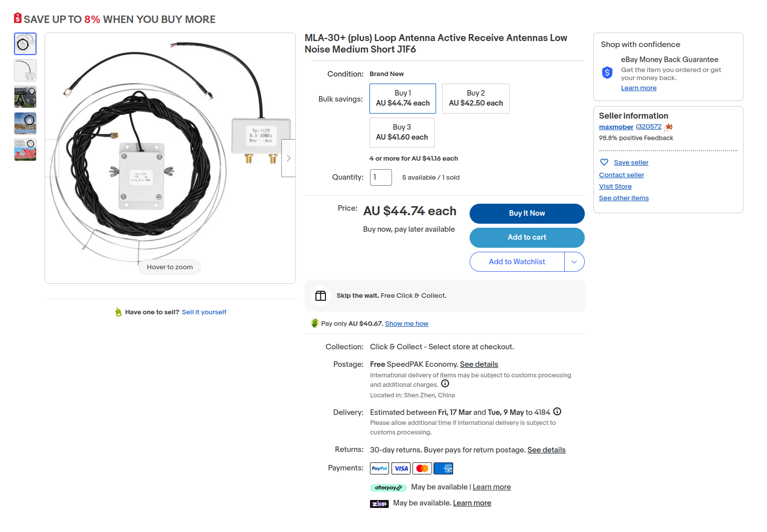This screenshot has width=767, height=532.
Task: Click the Quantity input field
Action: tap(380, 177)
